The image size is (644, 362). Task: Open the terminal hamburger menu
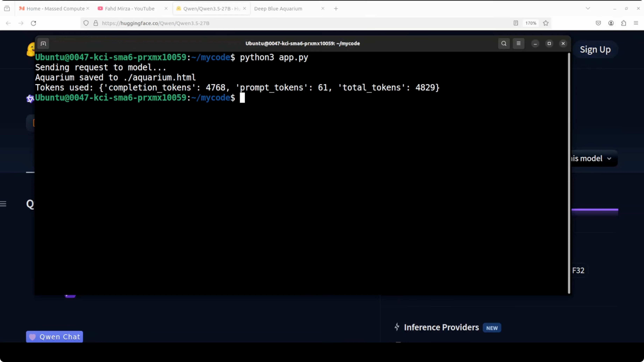(x=519, y=44)
